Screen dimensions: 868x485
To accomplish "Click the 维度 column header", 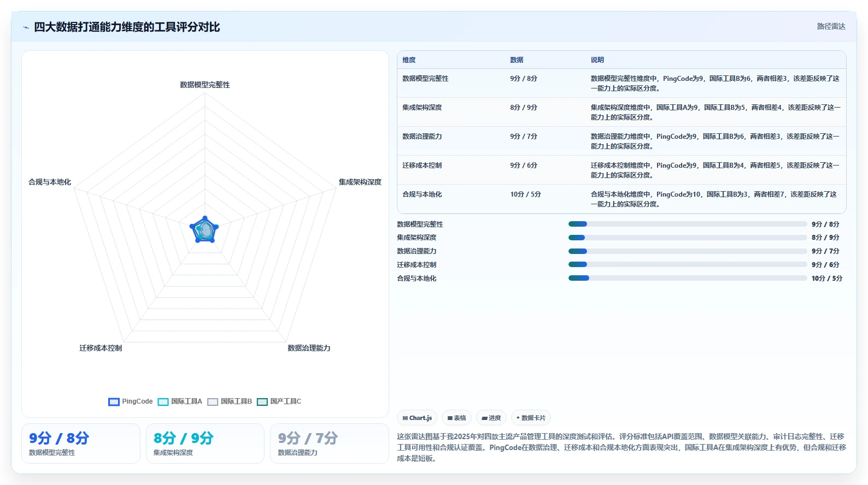I will point(409,60).
